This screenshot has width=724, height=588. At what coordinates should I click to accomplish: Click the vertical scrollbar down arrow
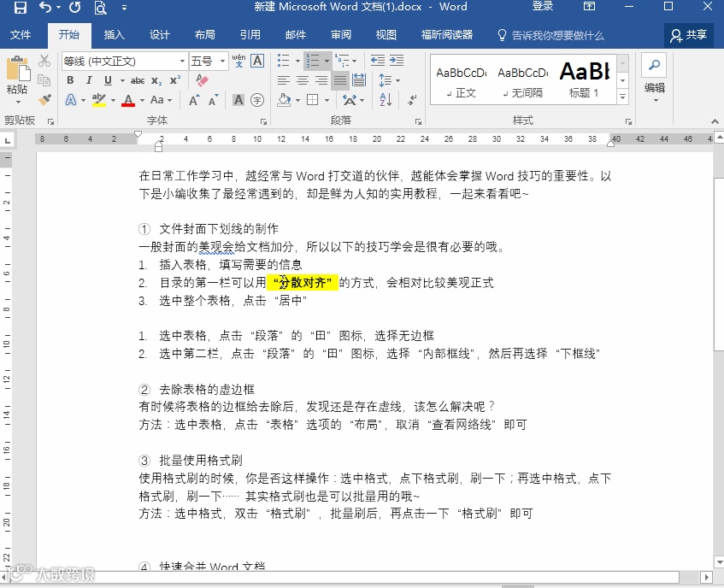pos(719,562)
